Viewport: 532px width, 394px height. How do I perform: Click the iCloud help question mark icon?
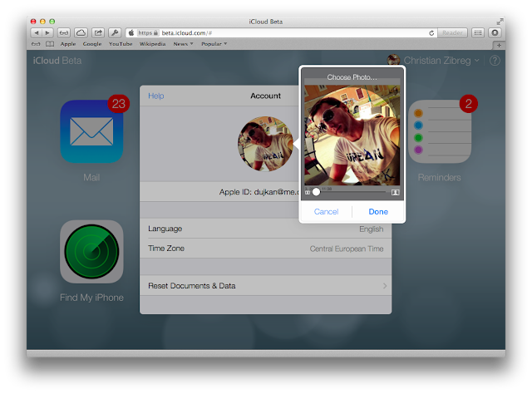tap(495, 61)
